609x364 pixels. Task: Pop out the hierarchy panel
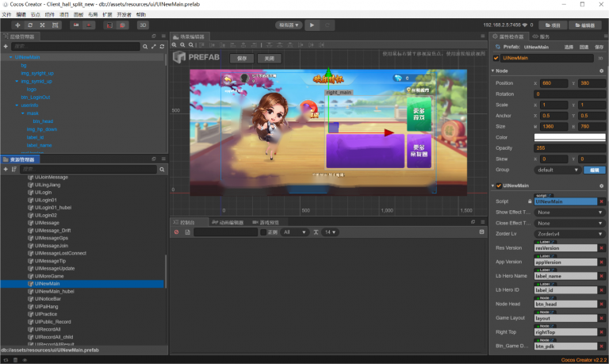click(x=154, y=36)
